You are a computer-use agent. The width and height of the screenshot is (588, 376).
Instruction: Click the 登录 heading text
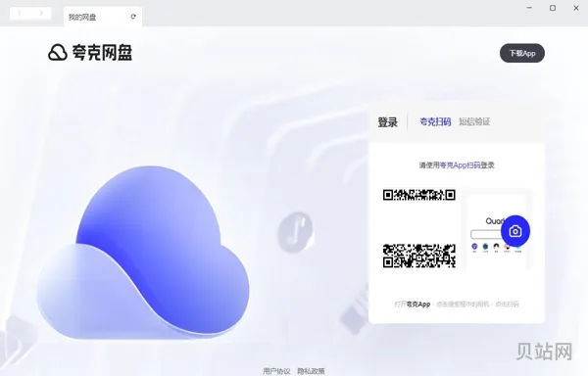[x=387, y=122]
